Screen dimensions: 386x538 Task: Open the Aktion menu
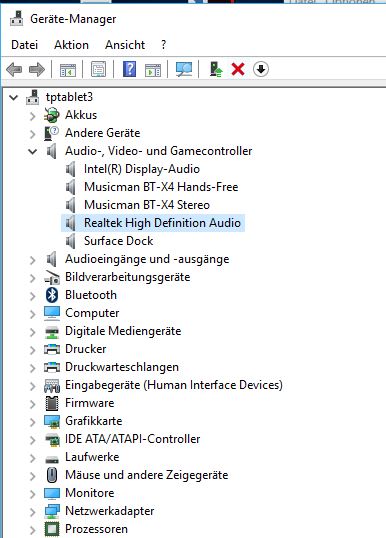click(x=71, y=45)
